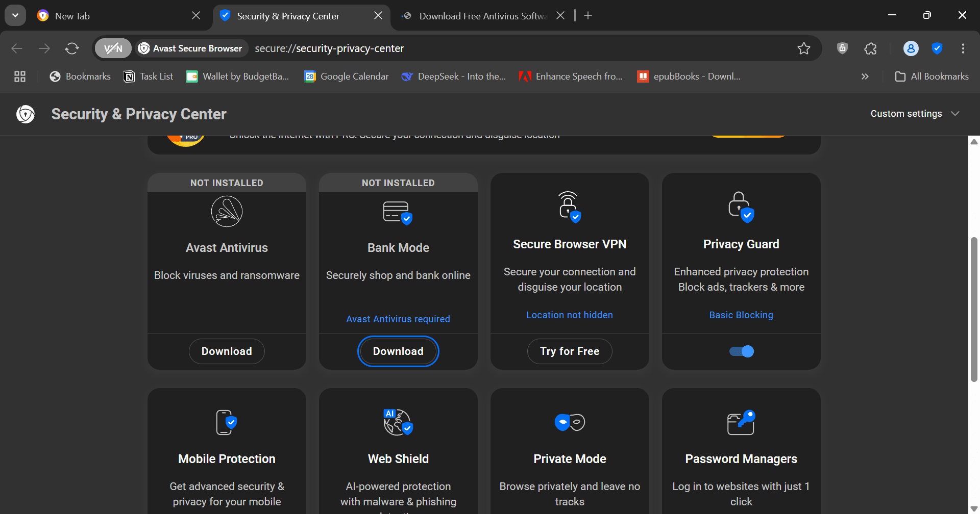
Task: Open the Privacy Guard shield toolbar icon
Action: point(843,48)
